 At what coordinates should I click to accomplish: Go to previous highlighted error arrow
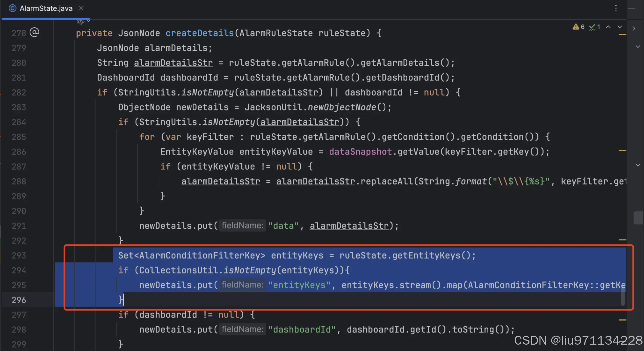(x=608, y=27)
